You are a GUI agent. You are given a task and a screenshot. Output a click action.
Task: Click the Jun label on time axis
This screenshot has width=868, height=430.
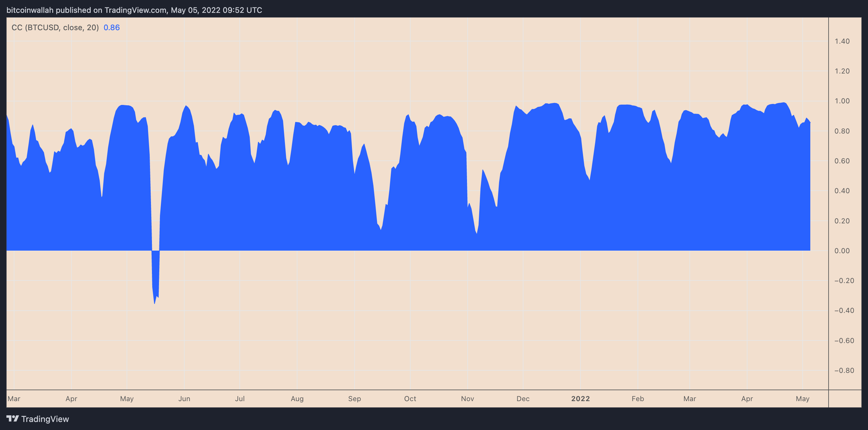(x=184, y=399)
